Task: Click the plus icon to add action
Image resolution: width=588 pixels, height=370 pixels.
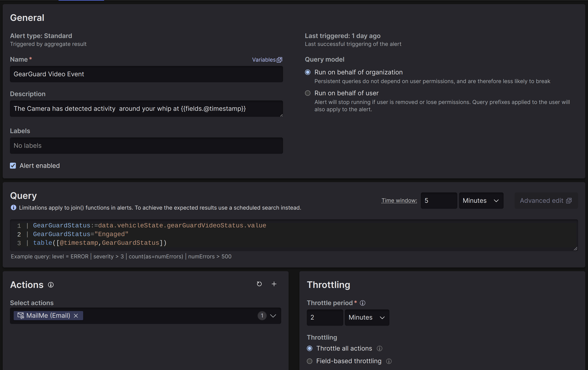Action: (x=274, y=284)
